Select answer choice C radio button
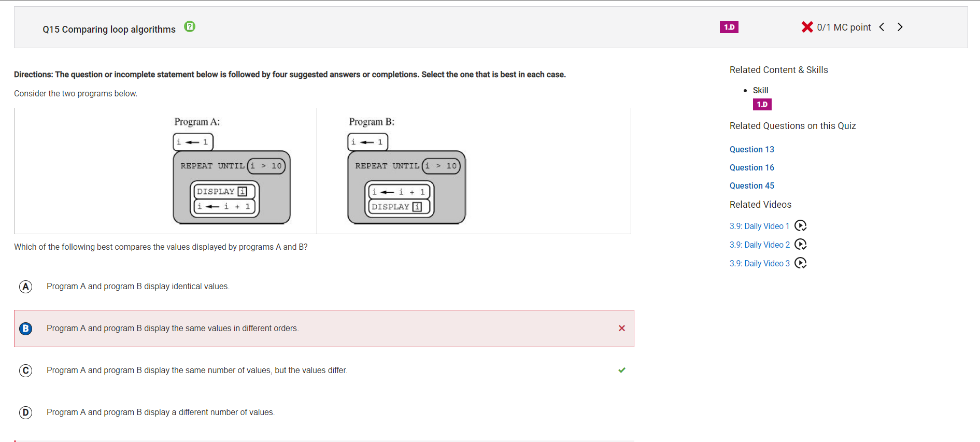Viewport: 980px width, 442px height. 25,370
